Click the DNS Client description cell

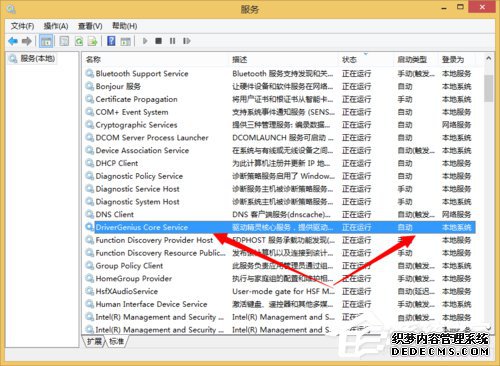[281, 214]
